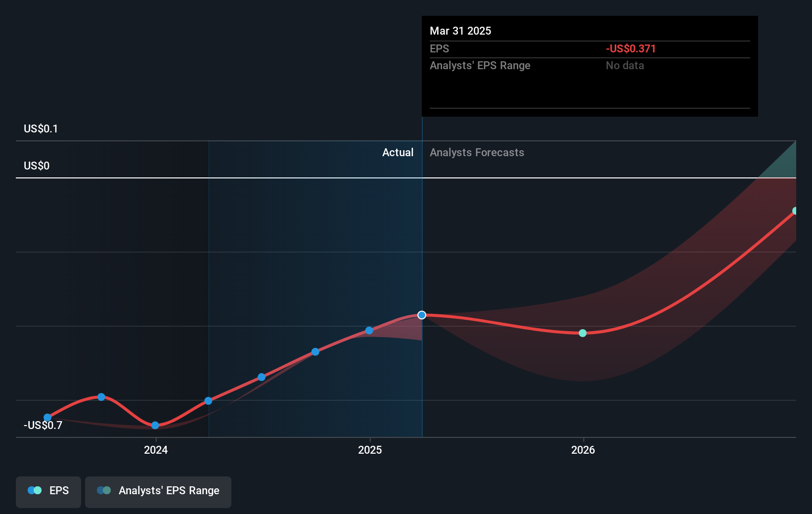The height and width of the screenshot is (514, 812).
Task: Click the No data value in tooltip
Action: 625,66
